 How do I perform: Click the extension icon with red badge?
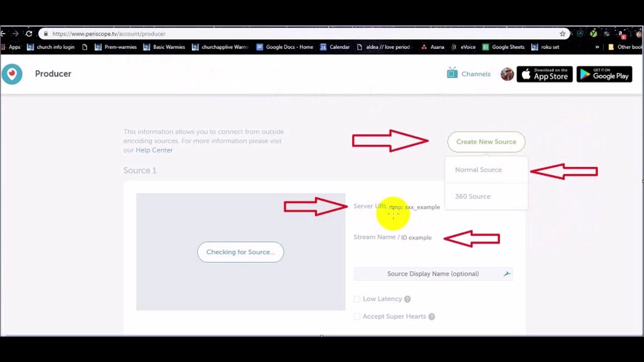point(622,34)
